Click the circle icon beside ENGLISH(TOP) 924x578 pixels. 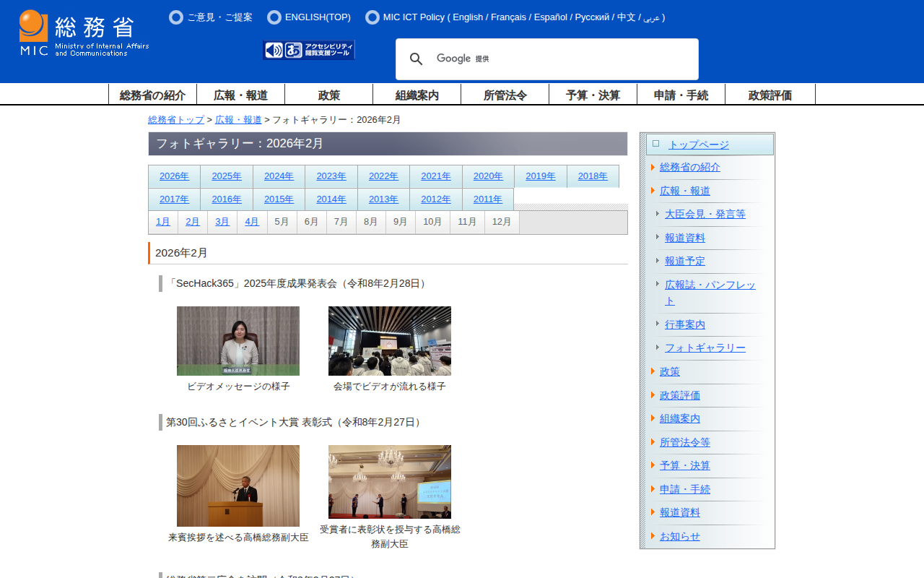(x=274, y=17)
